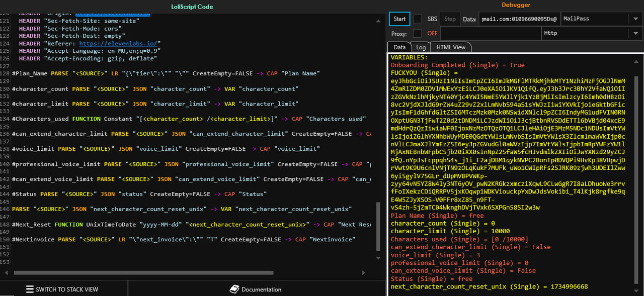The height and width of the screenshot is (296, 644).
Task: Select 'Onboarding Completed (Single) = True' line
Action: pyautogui.click(x=457, y=65)
